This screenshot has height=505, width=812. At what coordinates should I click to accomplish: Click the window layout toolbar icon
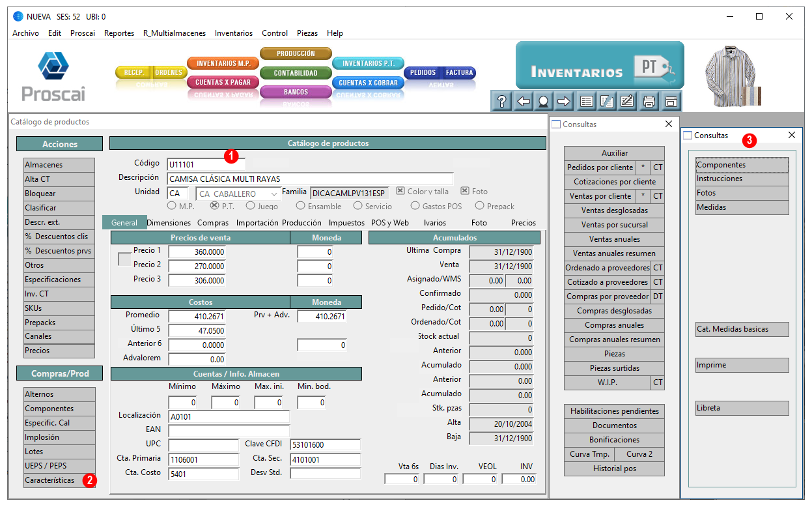[670, 101]
